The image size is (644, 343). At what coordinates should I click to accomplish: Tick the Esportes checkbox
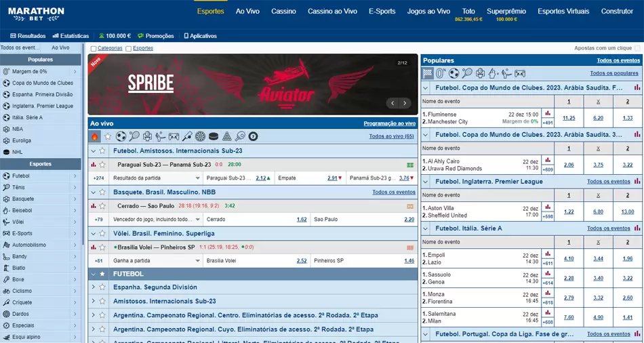(x=129, y=49)
